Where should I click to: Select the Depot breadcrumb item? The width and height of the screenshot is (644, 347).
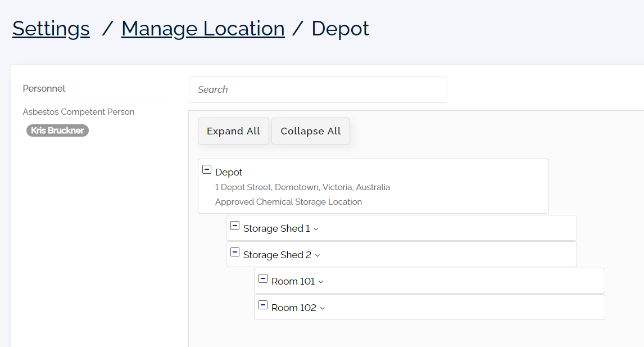pos(340,28)
